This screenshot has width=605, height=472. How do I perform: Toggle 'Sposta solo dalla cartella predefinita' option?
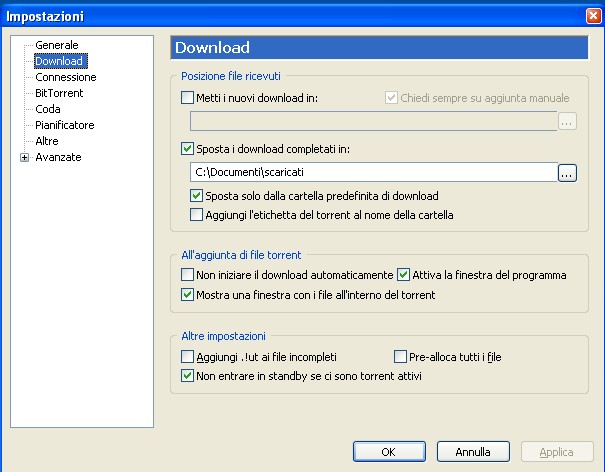pos(196,196)
